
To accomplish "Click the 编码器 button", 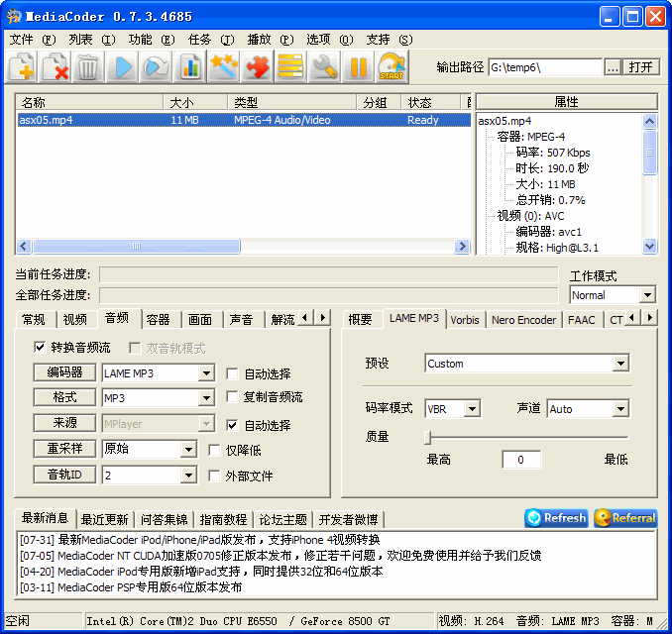I will pyautogui.click(x=64, y=371).
